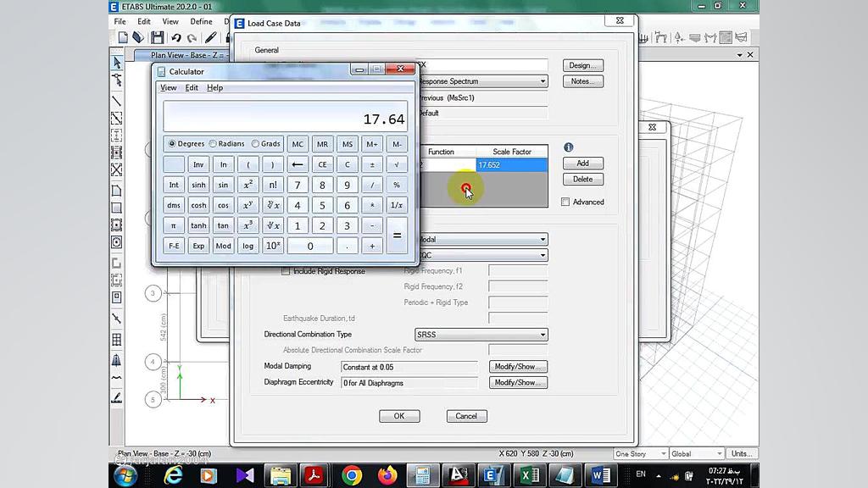The image size is (868, 488).
Task: Select the pointer arrow tool in left toolbar
Action: (117, 63)
